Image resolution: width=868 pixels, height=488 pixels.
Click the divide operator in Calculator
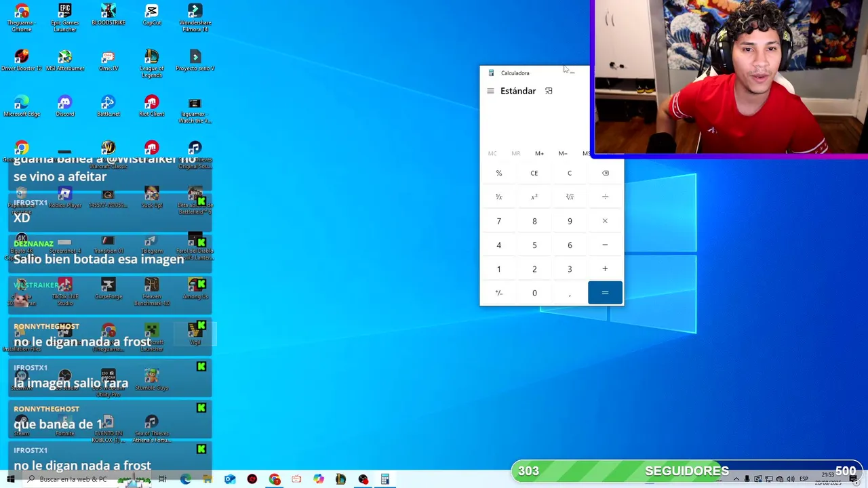(605, 197)
